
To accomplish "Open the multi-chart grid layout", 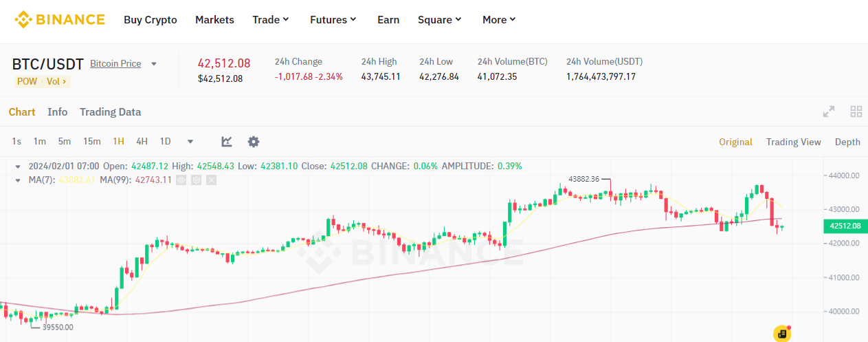I will pos(856,112).
